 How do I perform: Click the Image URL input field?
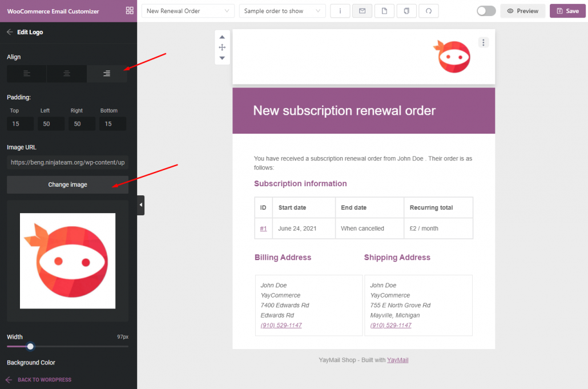click(67, 162)
